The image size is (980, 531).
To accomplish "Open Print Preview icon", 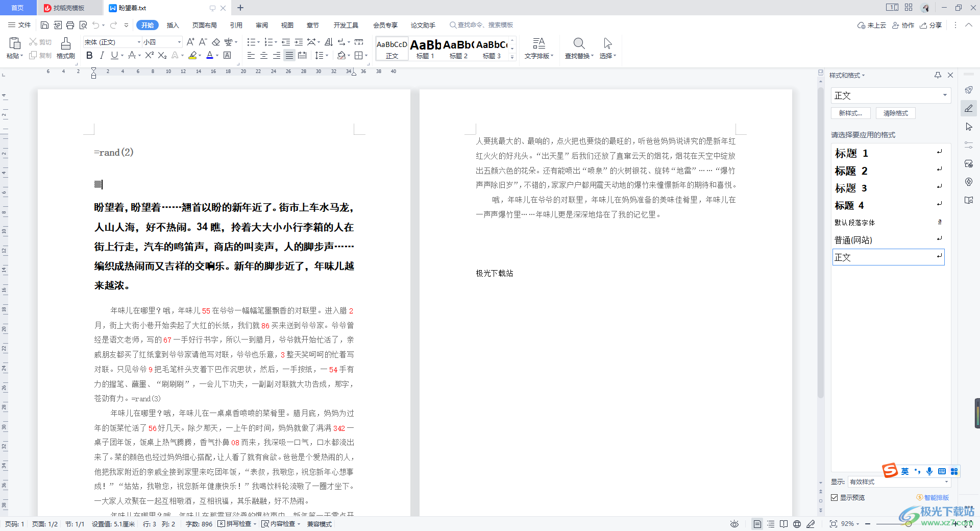I will [83, 25].
